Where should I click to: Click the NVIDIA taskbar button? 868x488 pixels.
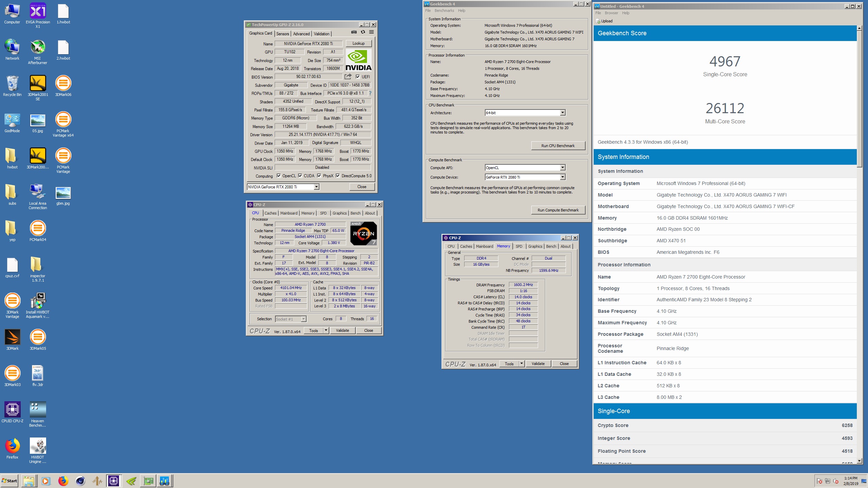coord(131,481)
